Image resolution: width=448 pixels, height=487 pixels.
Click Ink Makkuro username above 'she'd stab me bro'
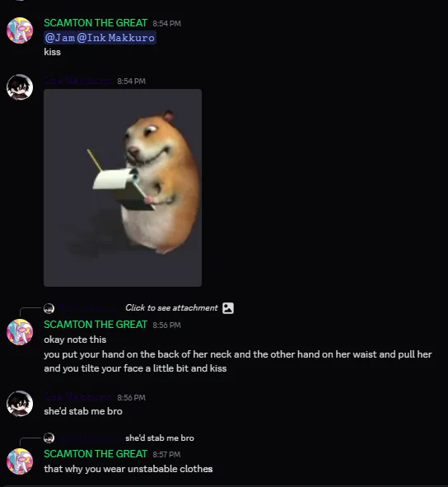click(78, 397)
